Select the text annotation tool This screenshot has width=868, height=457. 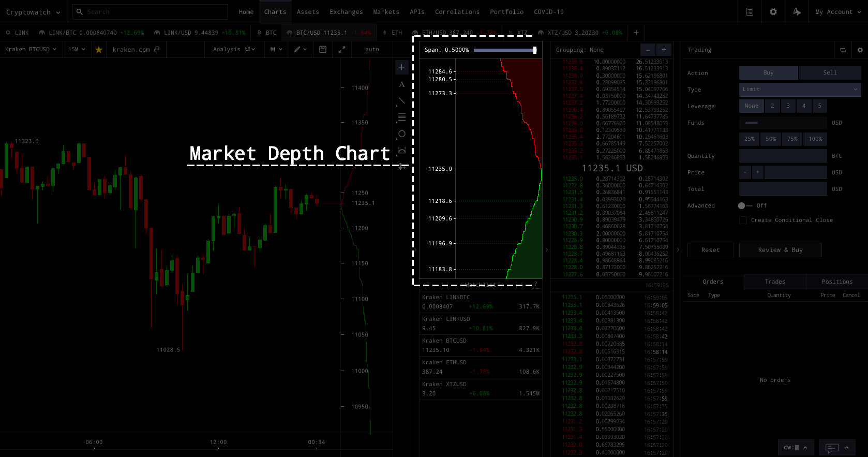click(401, 84)
